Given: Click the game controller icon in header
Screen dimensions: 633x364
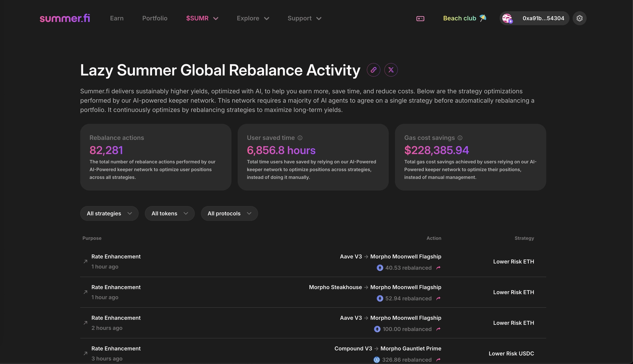Looking at the screenshot, I should [x=420, y=19].
